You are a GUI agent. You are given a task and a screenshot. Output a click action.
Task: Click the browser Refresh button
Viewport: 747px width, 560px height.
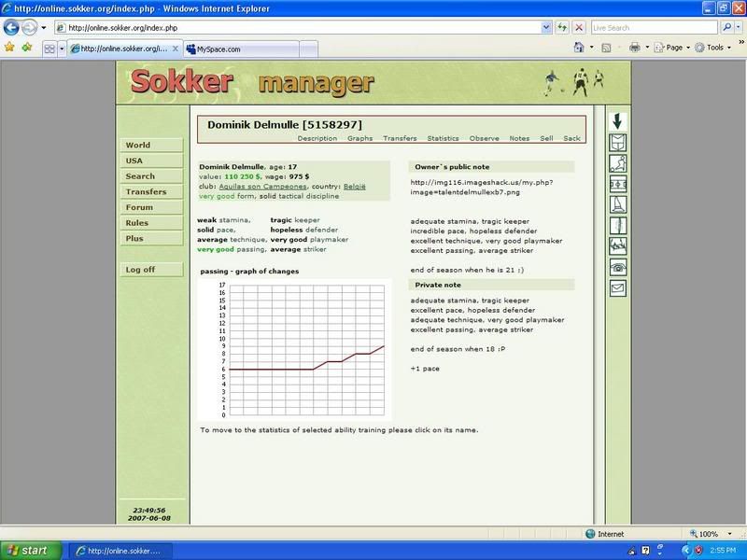563,28
